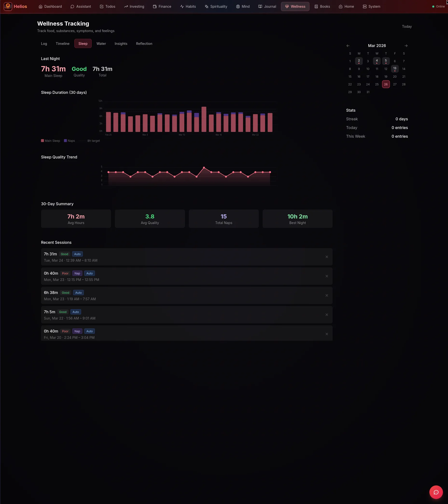The width and height of the screenshot is (448, 504).
Task: Select March 2 in the calendar
Action: (x=359, y=61)
